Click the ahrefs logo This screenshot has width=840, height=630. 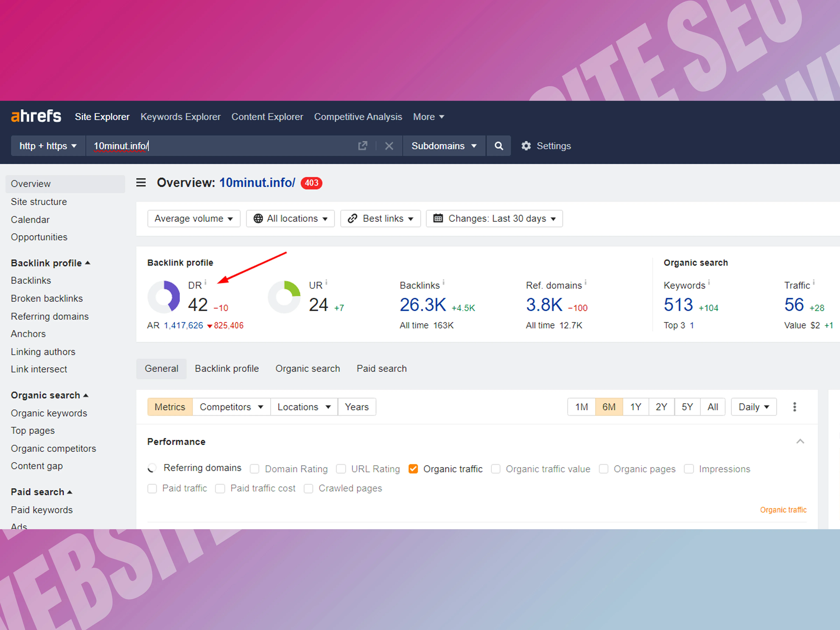tap(36, 116)
